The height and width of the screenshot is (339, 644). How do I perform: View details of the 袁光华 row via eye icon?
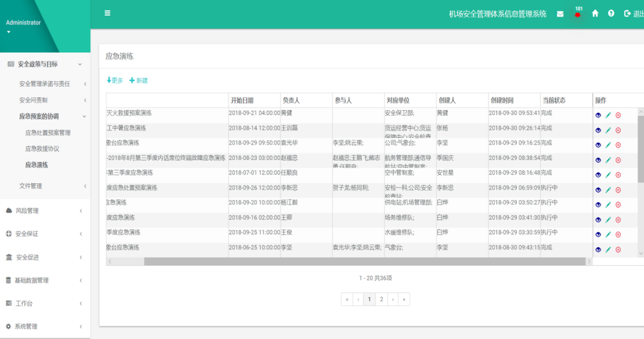(598, 145)
